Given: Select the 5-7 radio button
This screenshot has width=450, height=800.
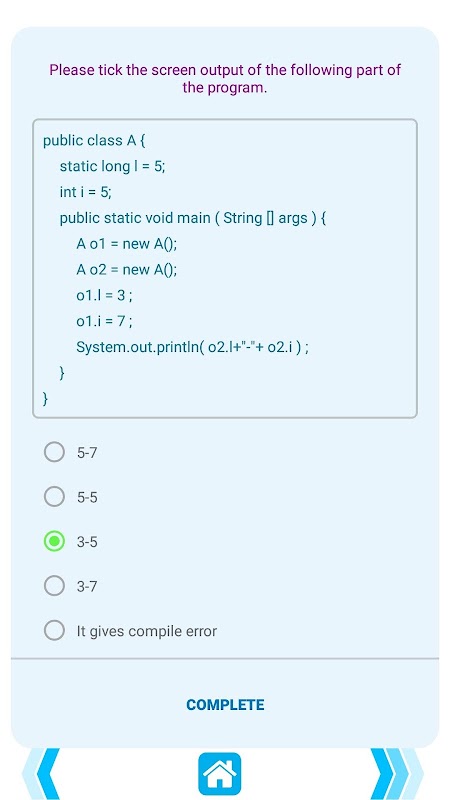Looking at the screenshot, I should click(x=54, y=452).
